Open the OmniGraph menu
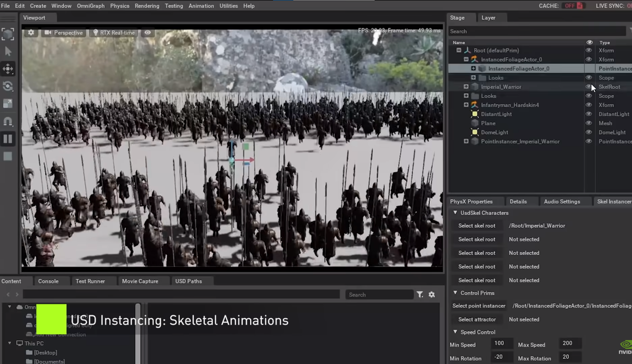The image size is (632, 364). (x=91, y=6)
